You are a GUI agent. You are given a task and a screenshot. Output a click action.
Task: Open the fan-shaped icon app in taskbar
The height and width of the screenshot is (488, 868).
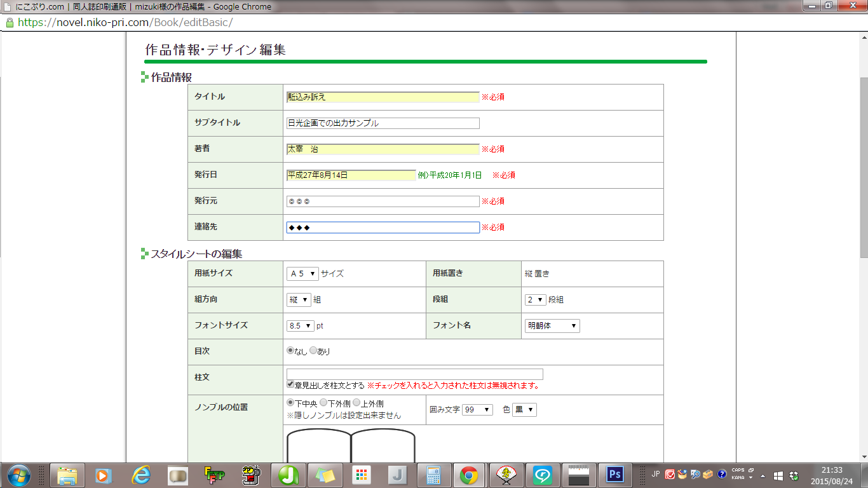click(507, 475)
